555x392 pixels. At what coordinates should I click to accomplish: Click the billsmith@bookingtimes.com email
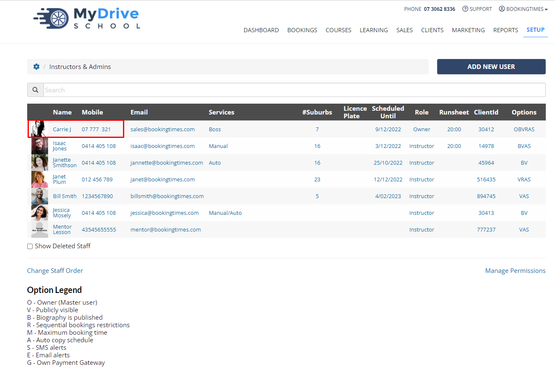(x=167, y=196)
